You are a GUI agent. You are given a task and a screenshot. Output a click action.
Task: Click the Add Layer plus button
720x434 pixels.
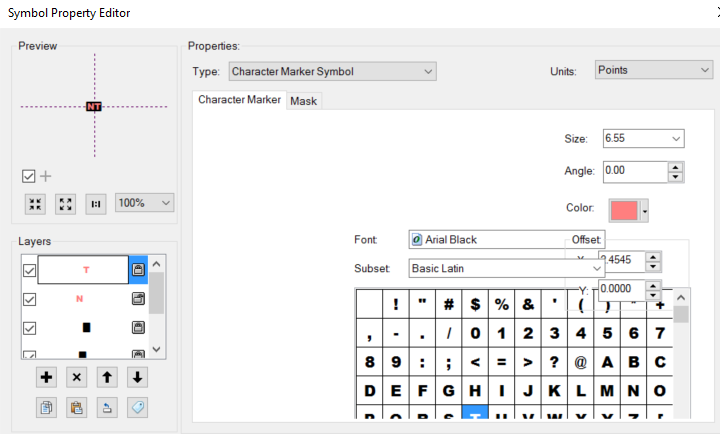46,377
